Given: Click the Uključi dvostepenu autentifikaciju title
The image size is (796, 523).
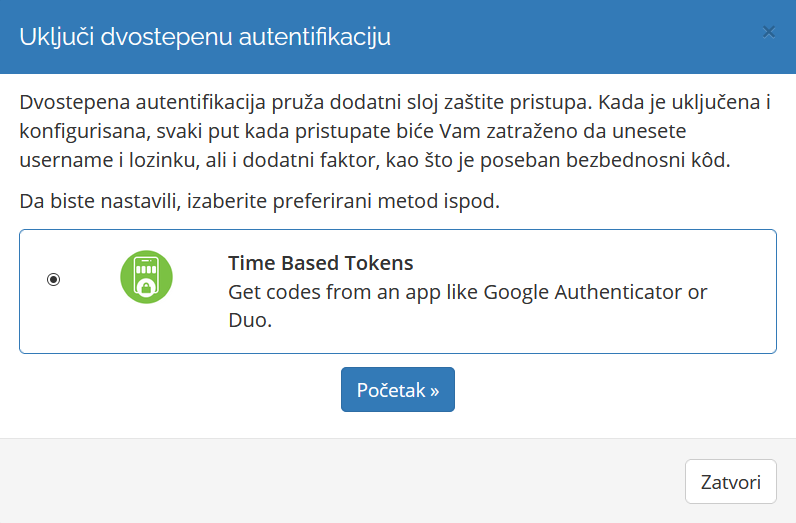Looking at the screenshot, I should (205, 37).
